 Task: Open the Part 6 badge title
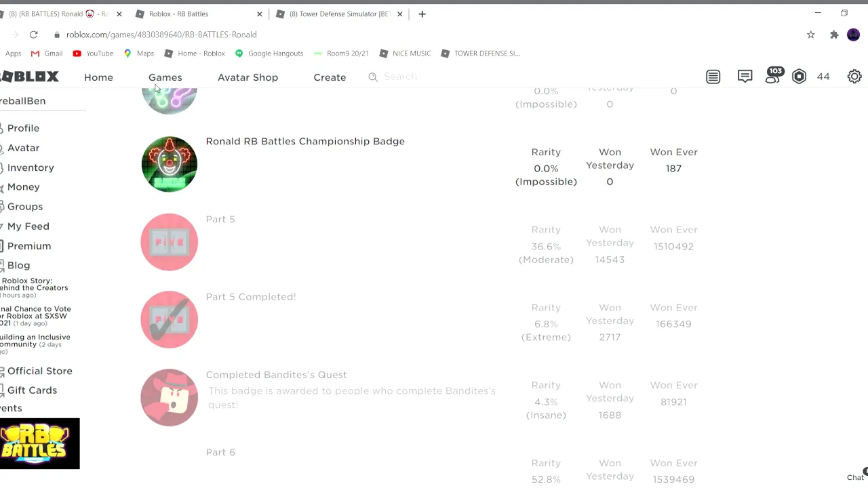pyautogui.click(x=220, y=452)
